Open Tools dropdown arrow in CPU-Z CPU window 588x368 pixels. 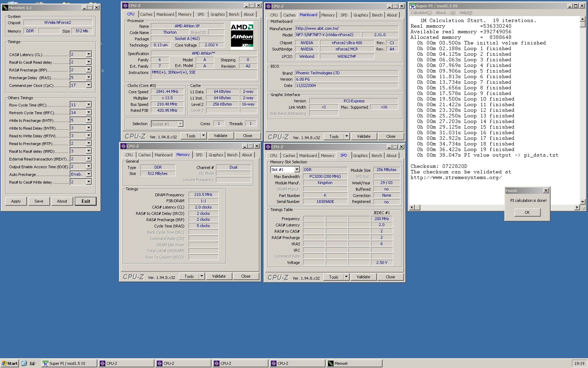point(203,136)
